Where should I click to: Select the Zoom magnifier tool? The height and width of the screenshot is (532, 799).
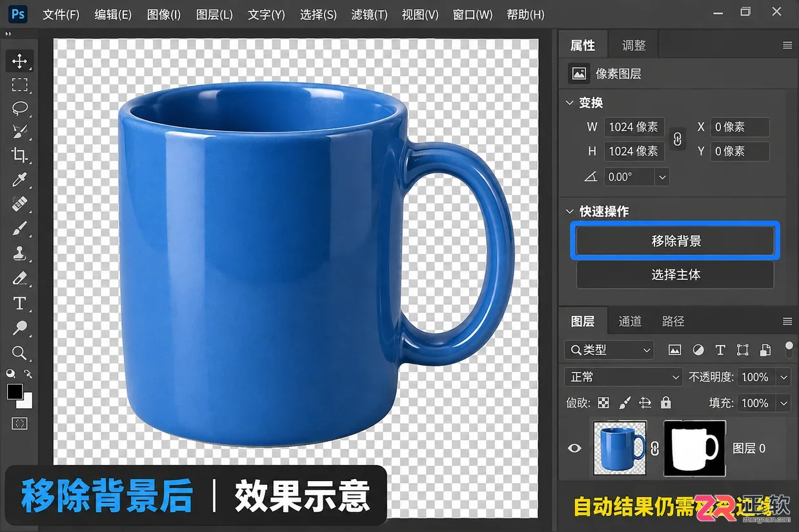click(x=19, y=353)
